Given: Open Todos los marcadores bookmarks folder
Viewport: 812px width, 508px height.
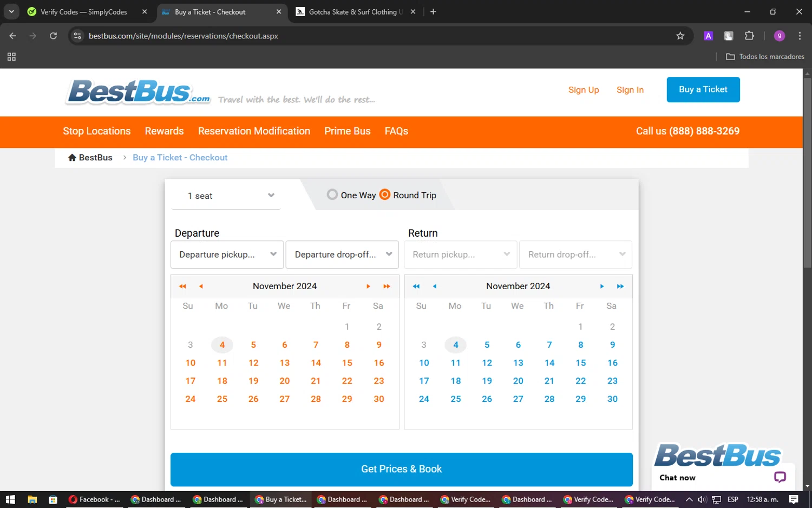Looking at the screenshot, I should click(x=765, y=56).
